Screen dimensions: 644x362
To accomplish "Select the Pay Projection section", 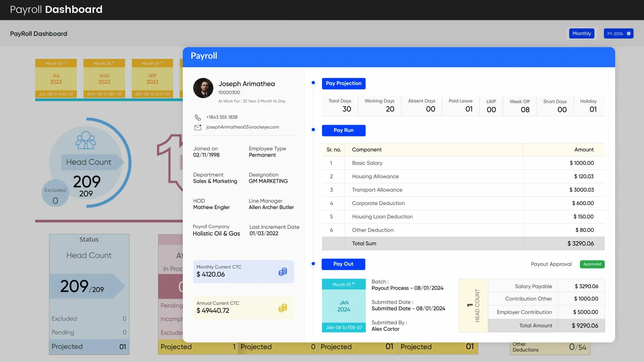I will click(x=343, y=83).
